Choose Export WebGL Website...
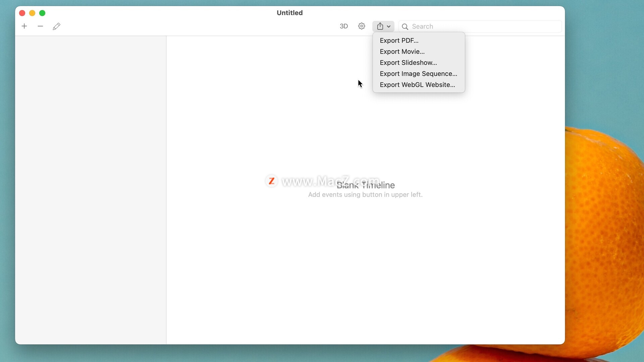This screenshot has height=362, width=644. point(419,85)
